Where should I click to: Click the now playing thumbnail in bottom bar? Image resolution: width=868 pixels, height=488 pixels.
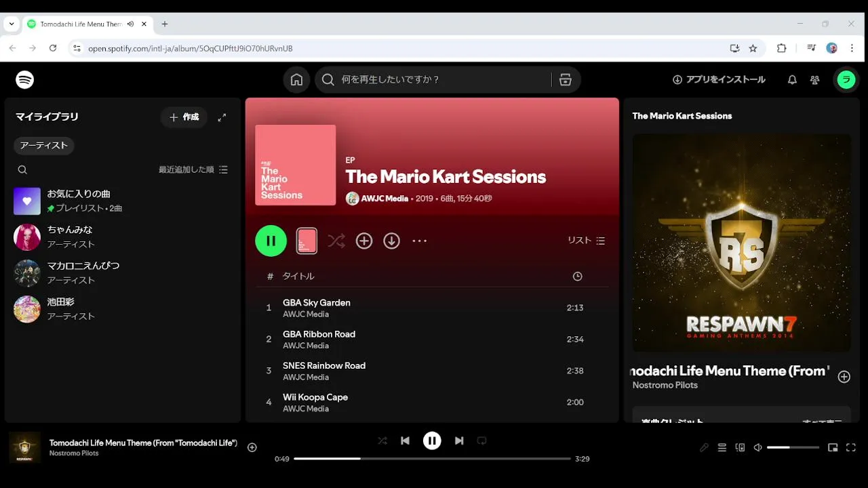coord(25,447)
